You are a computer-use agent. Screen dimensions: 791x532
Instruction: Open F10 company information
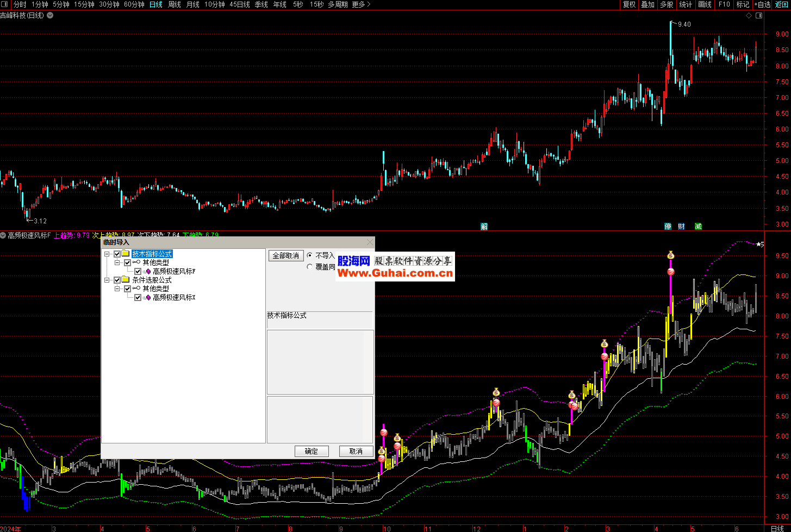[724, 4]
